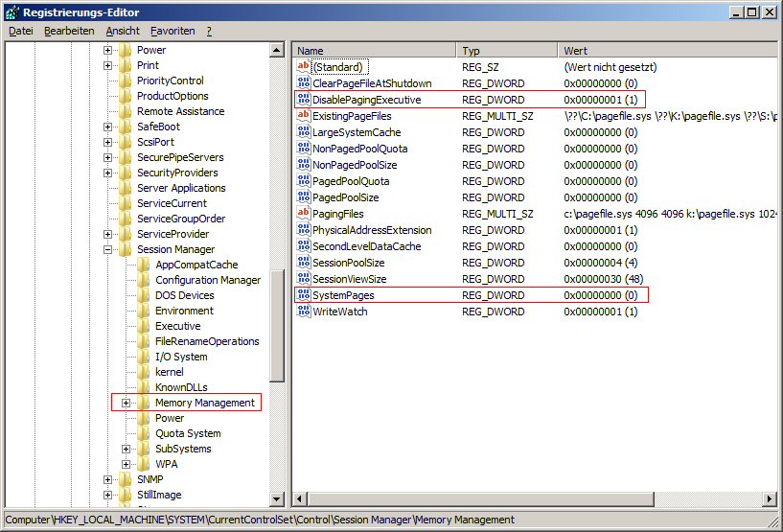This screenshot has height=532, width=783.
Task: Select the Environment key in the tree
Action: (x=184, y=311)
